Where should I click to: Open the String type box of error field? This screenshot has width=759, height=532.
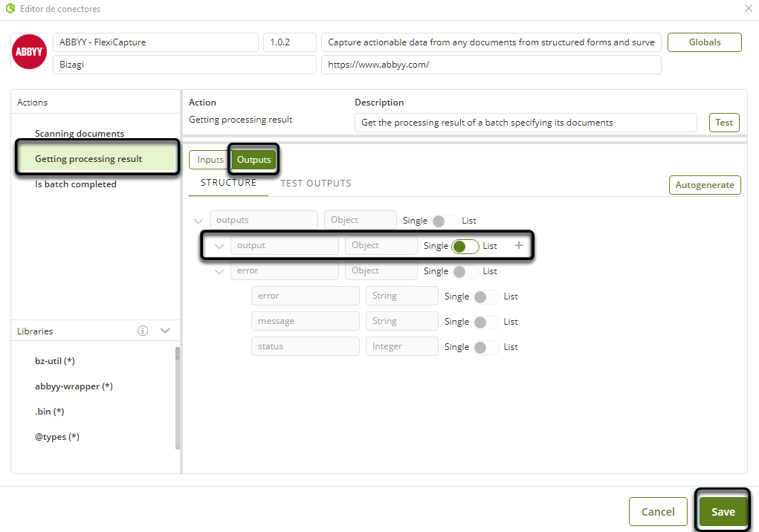click(401, 296)
